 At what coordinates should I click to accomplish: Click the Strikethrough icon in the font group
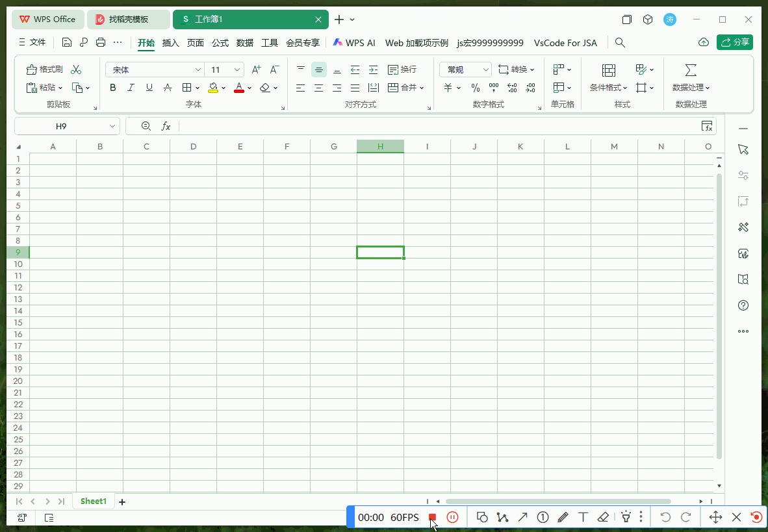pyautogui.click(x=168, y=88)
